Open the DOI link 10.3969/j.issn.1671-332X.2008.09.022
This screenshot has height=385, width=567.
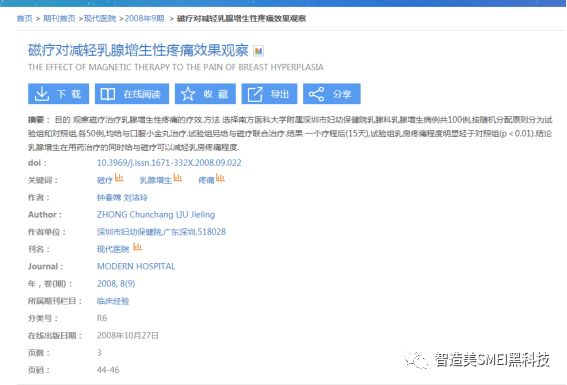click(169, 163)
